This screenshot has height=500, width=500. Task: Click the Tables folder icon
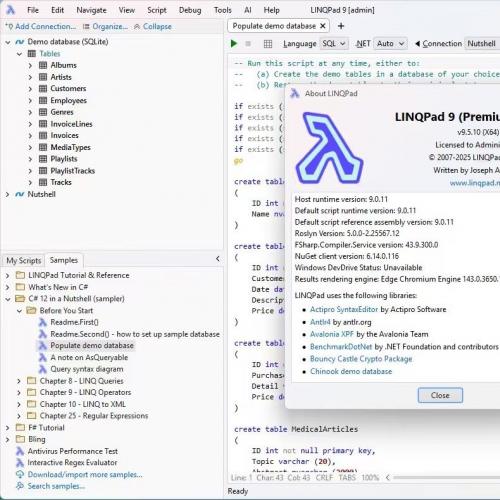pyautogui.click(x=32, y=54)
